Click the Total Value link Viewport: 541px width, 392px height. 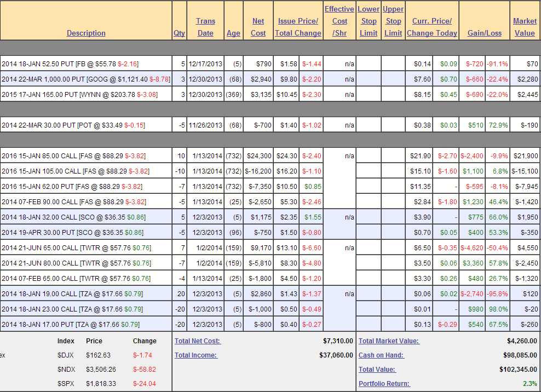pyautogui.click(x=377, y=369)
